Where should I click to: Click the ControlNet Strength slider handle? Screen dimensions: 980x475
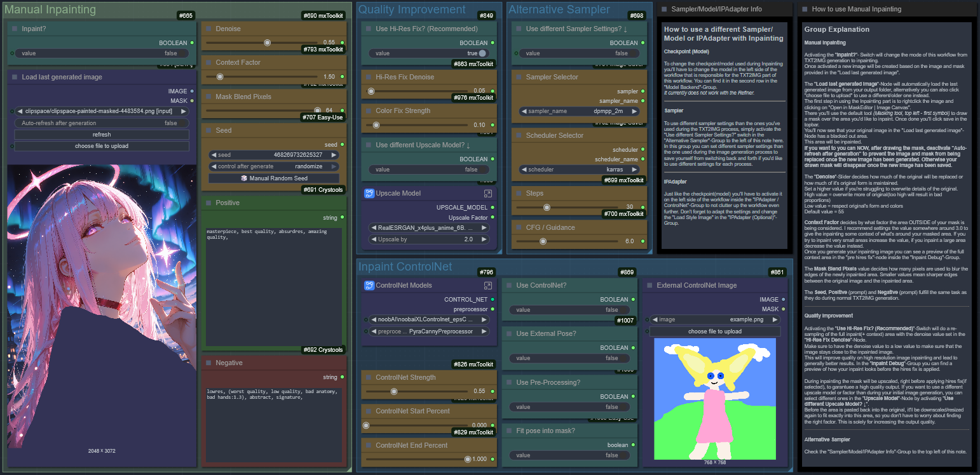point(394,391)
